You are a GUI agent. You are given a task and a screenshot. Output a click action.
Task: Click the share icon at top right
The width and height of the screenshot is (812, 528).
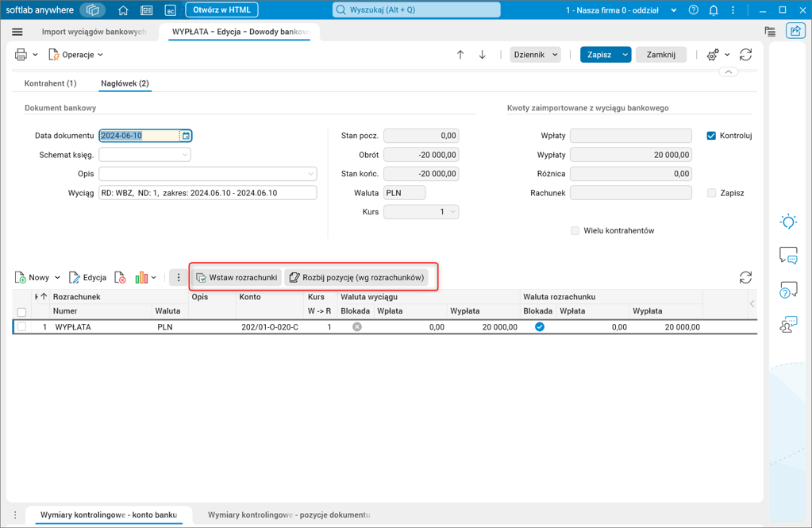[x=795, y=31]
